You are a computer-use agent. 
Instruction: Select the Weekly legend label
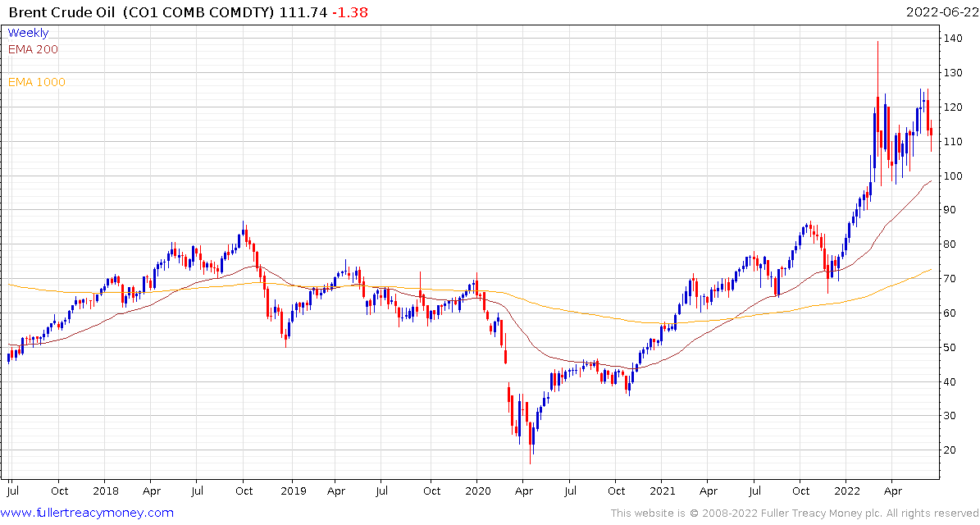click(28, 33)
